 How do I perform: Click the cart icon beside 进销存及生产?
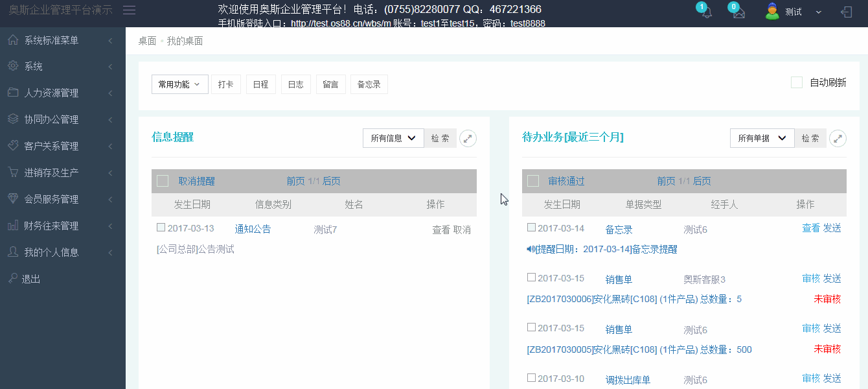[13, 172]
